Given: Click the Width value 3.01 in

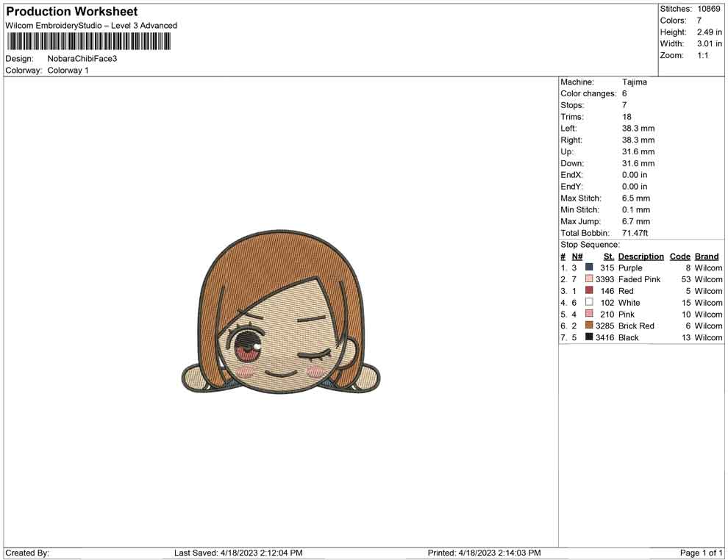Looking at the screenshot, I should point(709,43).
